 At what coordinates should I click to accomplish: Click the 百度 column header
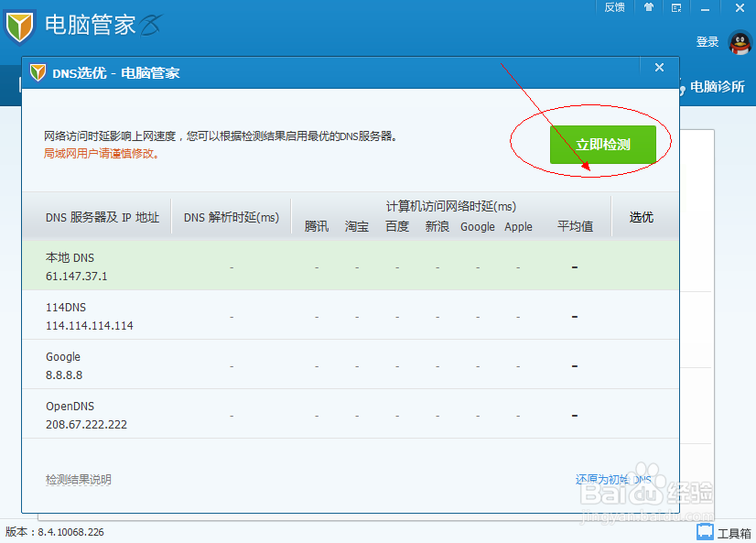click(x=397, y=227)
